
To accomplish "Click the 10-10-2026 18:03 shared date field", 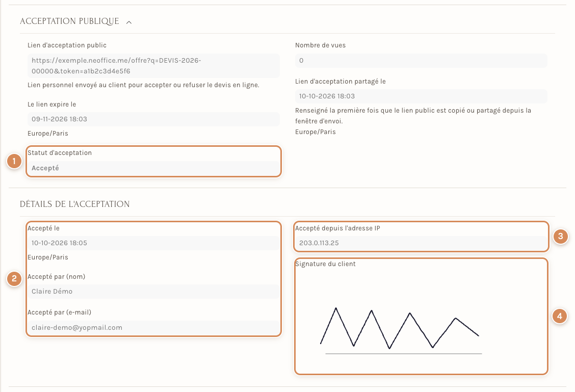I will 421,96.
